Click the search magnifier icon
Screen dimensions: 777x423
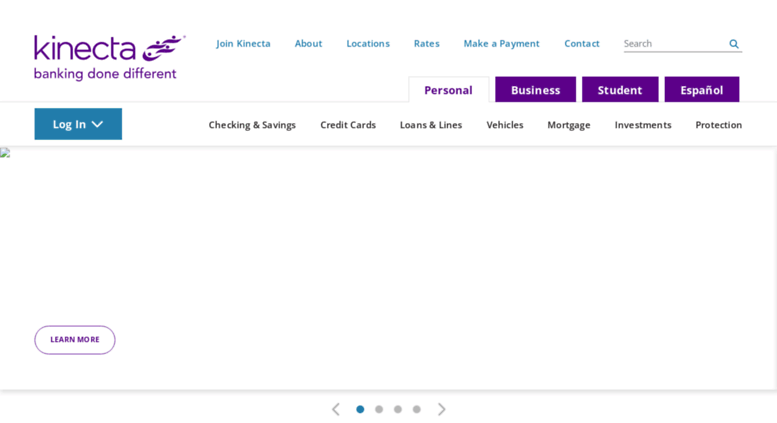[x=734, y=44]
